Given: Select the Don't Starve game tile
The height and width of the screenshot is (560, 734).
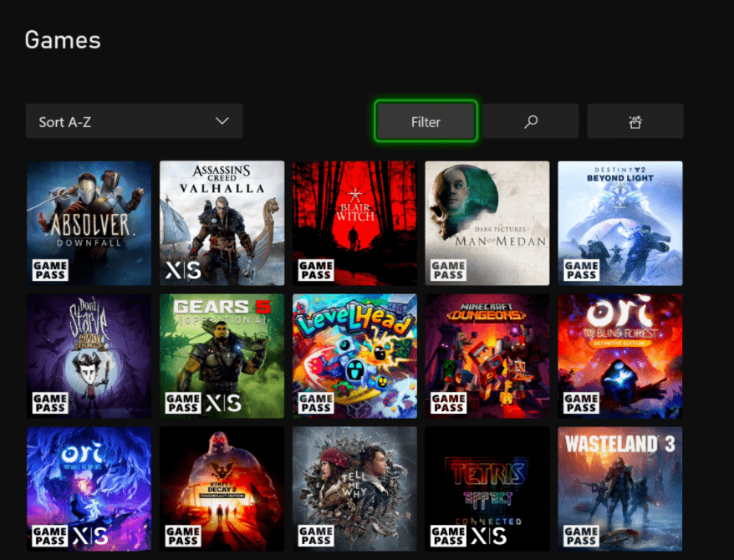Looking at the screenshot, I should tap(89, 356).
